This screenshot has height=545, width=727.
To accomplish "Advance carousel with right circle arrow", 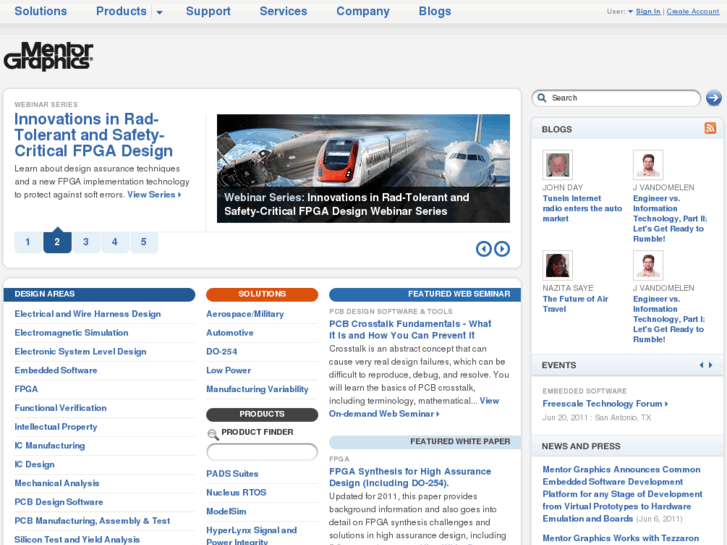I will pyautogui.click(x=502, y=249).
